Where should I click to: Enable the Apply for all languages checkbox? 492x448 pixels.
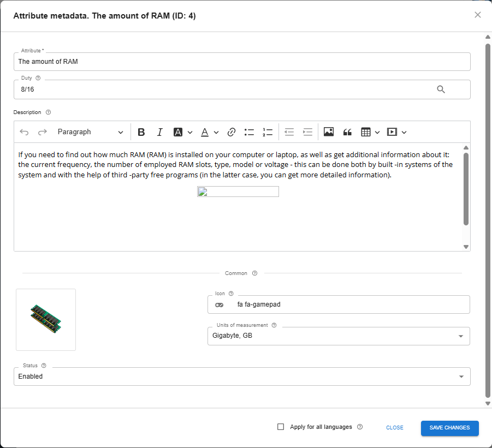(281, 427)
